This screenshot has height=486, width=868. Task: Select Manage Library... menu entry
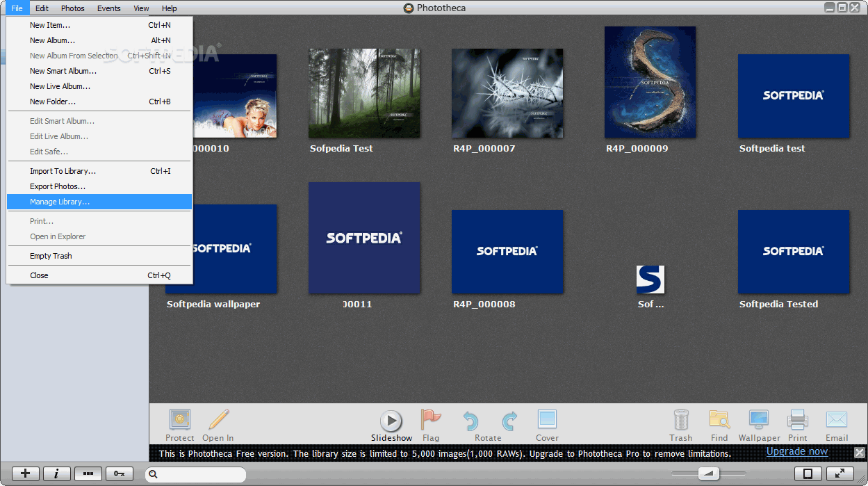(99, 202)
